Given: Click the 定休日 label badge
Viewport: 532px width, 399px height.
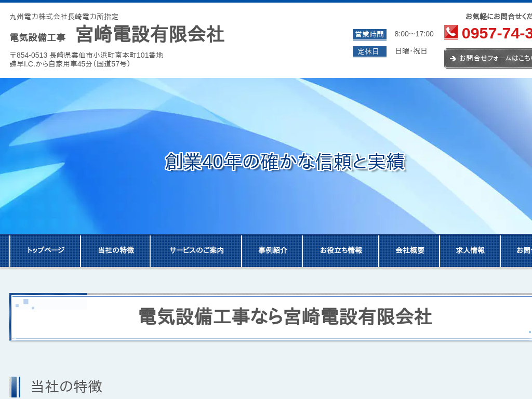Looking at the screenshot, I should click(369, 51).
